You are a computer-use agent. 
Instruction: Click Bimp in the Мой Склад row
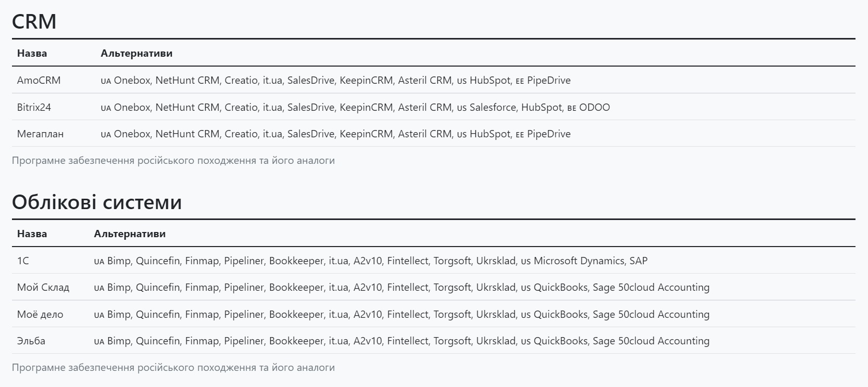(119, 287)
